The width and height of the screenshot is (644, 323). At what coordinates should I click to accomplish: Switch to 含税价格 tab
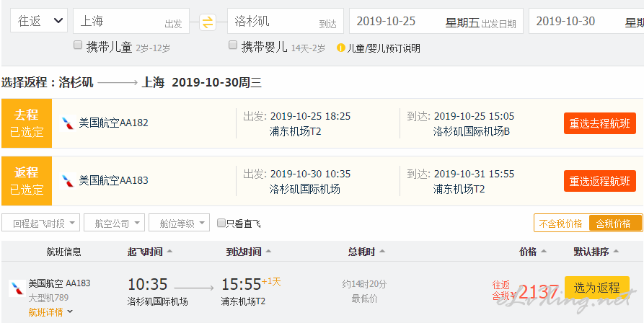pos(615,224)
